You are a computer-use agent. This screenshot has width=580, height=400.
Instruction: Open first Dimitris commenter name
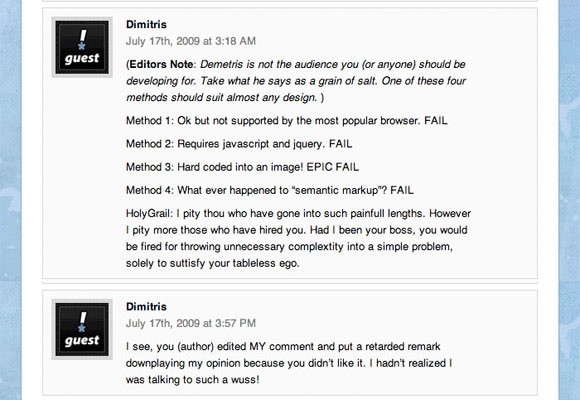coord(146,24)
